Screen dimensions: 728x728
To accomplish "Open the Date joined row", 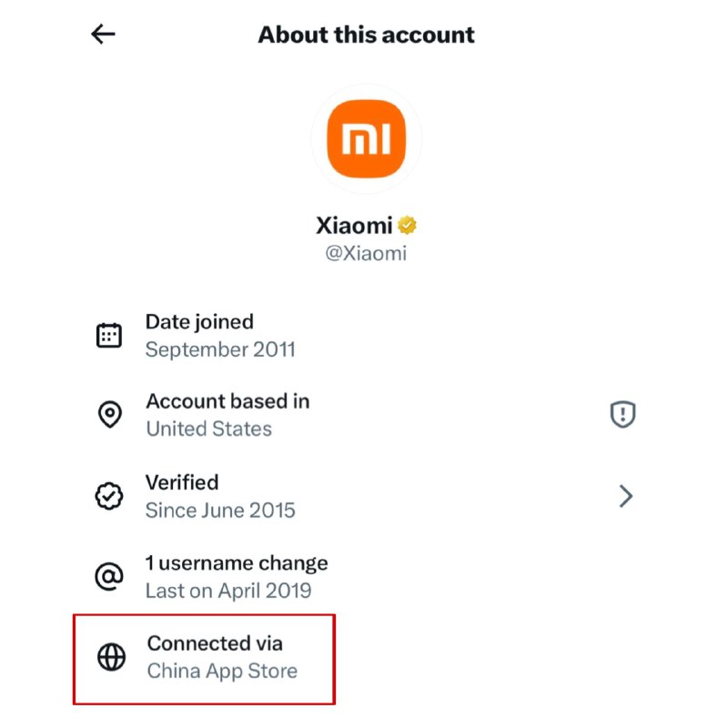I will (x=220, y=335).
